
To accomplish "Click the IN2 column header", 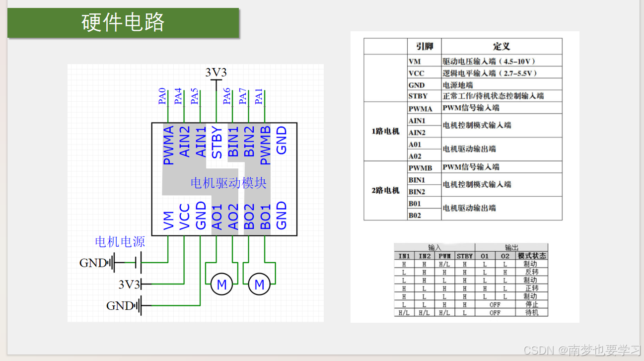I will [424, 256].
